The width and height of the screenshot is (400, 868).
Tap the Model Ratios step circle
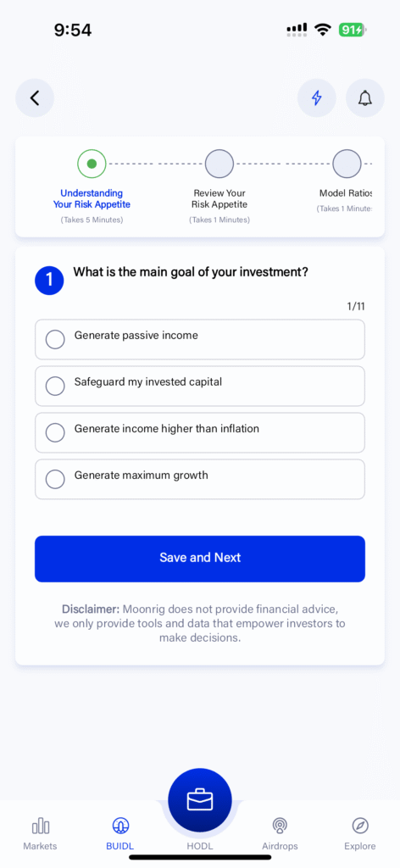(347, 164)
